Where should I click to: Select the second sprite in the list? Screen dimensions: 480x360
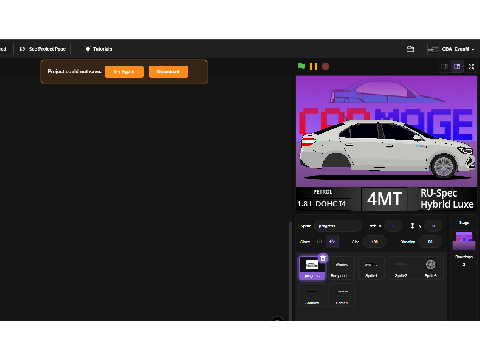[x=341, y=268]
